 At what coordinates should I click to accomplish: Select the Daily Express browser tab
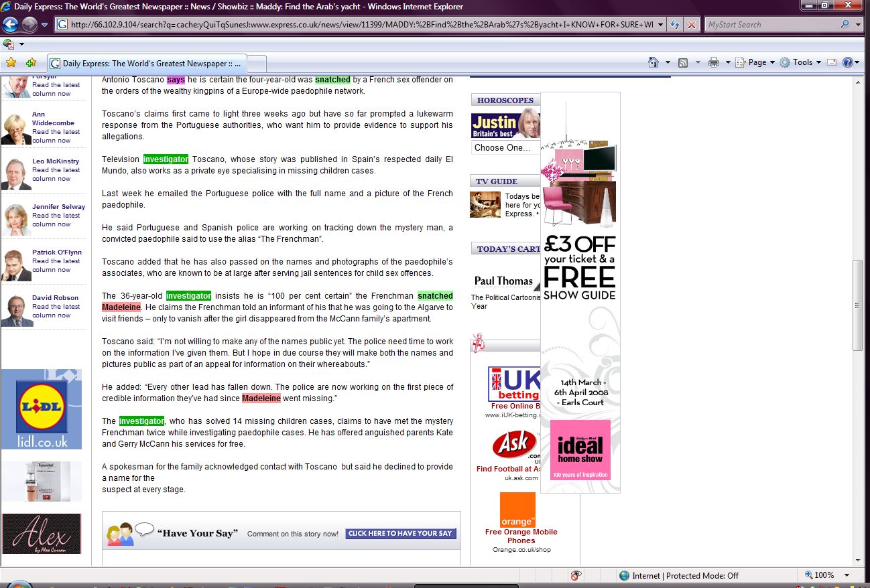click(x=147, y=64)
